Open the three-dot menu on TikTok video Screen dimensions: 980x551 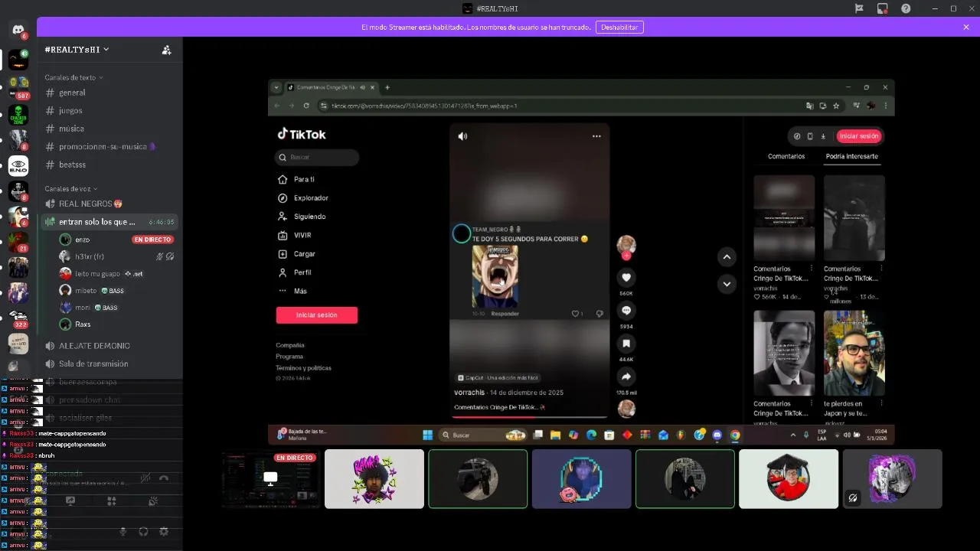(x=596, y=136)
